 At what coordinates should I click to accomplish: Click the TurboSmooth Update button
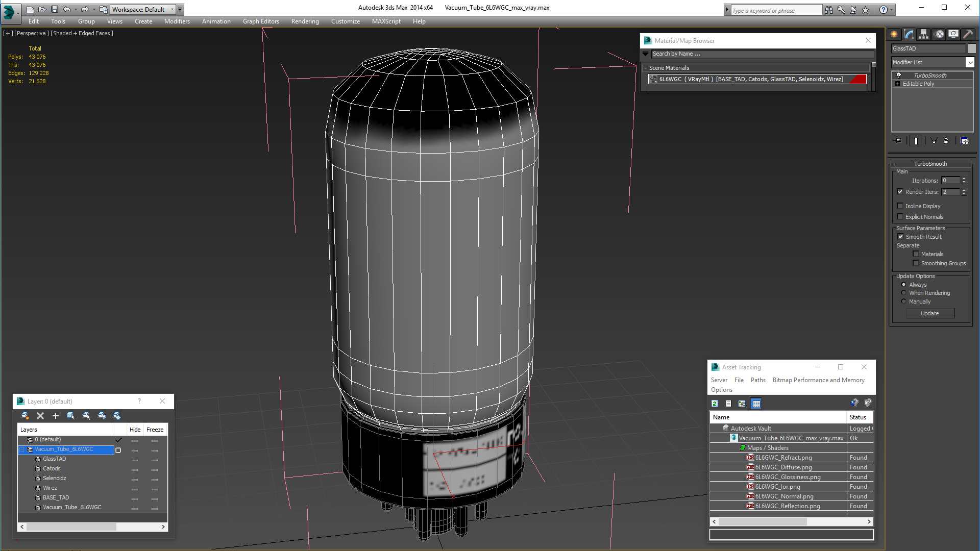coord(929,313)
